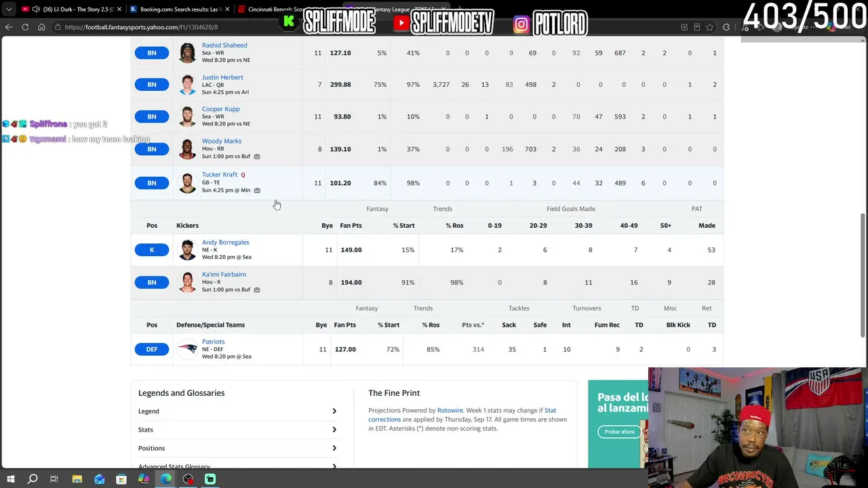868x488 pixels.
Task: Click the split screen icon in address bar
Action: 684,27
